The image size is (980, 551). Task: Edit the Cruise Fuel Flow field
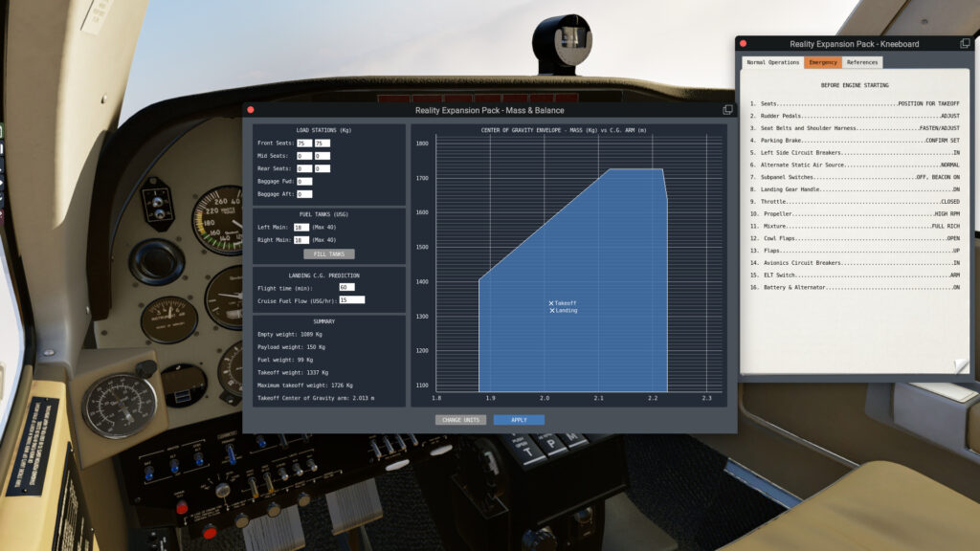point(351,299)
